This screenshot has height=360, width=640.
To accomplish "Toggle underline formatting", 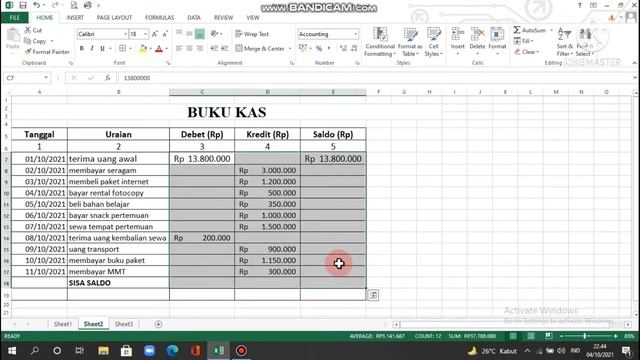I will (102, 49).
